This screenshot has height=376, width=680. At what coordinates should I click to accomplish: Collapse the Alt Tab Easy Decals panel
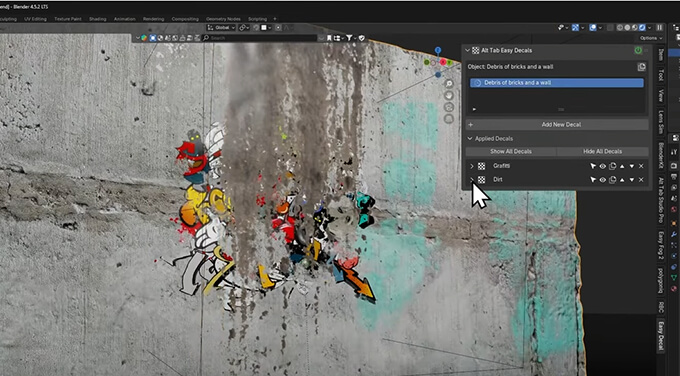[468, 50]
